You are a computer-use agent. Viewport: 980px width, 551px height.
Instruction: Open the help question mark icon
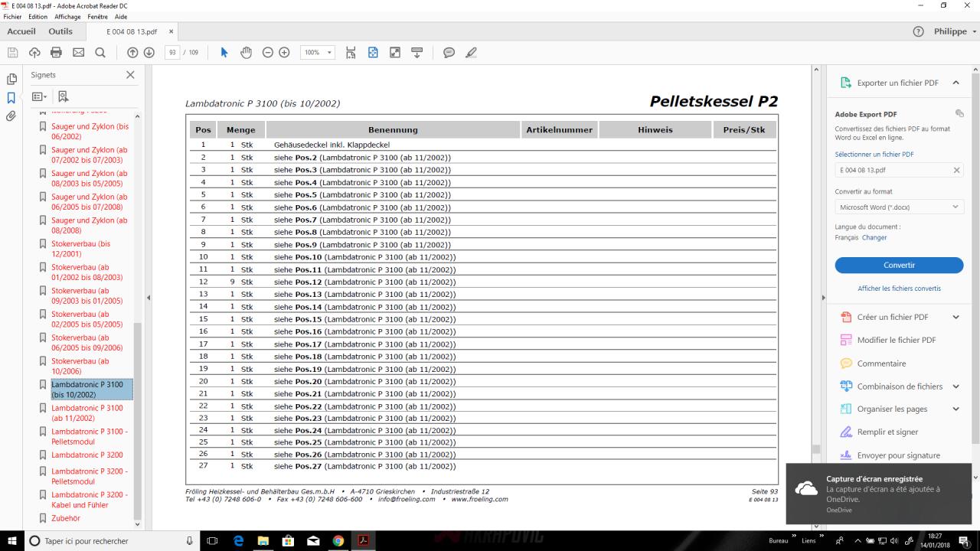(x=918, y=31)
